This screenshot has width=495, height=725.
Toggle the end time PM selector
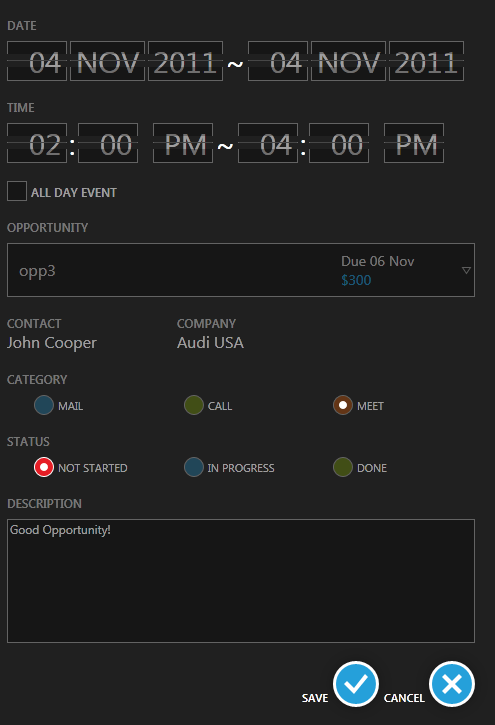(414, 143)
